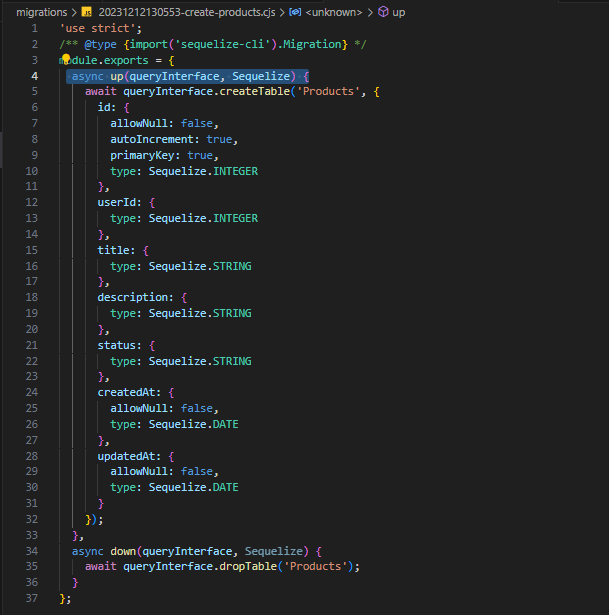Click the 'Products' string on line 5
The image size is (609, 615).
click(x=328, y=91)
